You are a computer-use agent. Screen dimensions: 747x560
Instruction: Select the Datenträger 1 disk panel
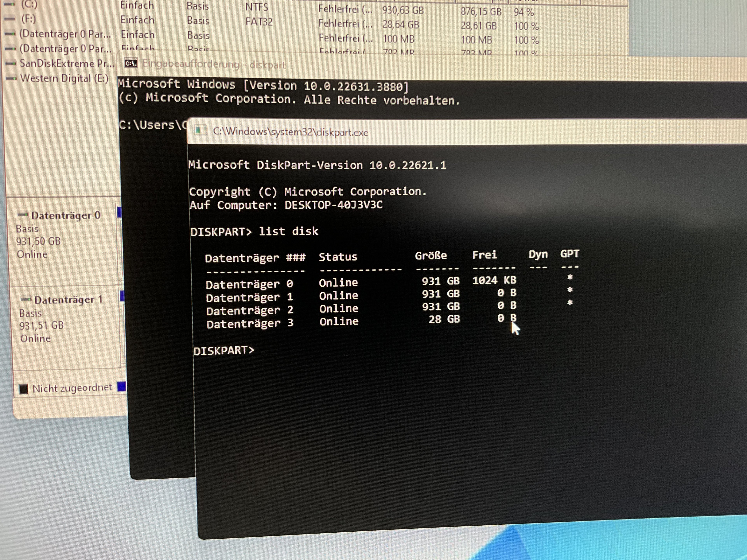(x=64, y=326)
